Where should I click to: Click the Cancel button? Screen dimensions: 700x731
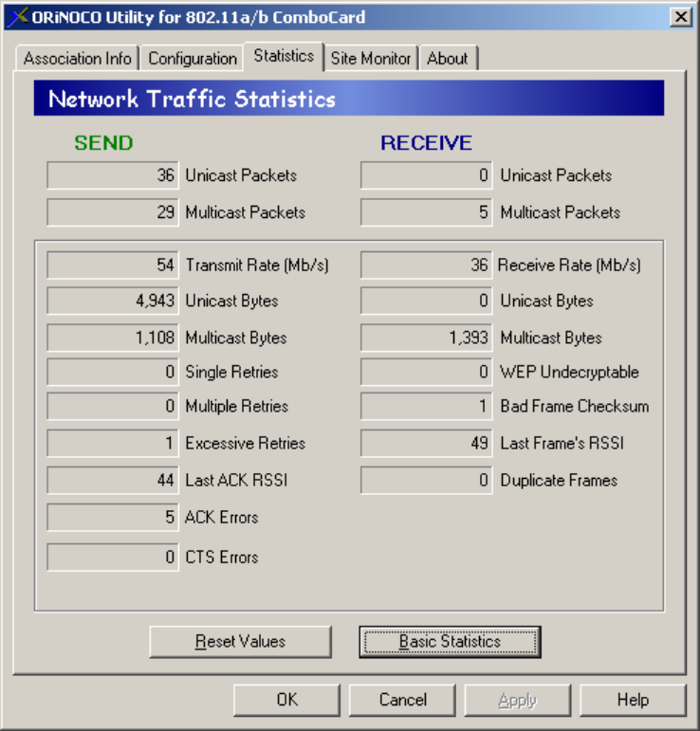click(x=402, y=700)
